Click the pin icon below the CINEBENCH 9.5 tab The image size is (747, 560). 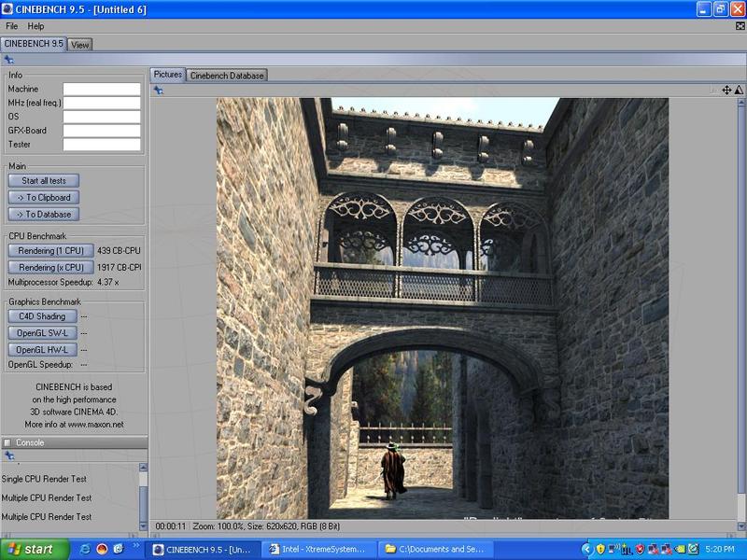pos(8,60)
